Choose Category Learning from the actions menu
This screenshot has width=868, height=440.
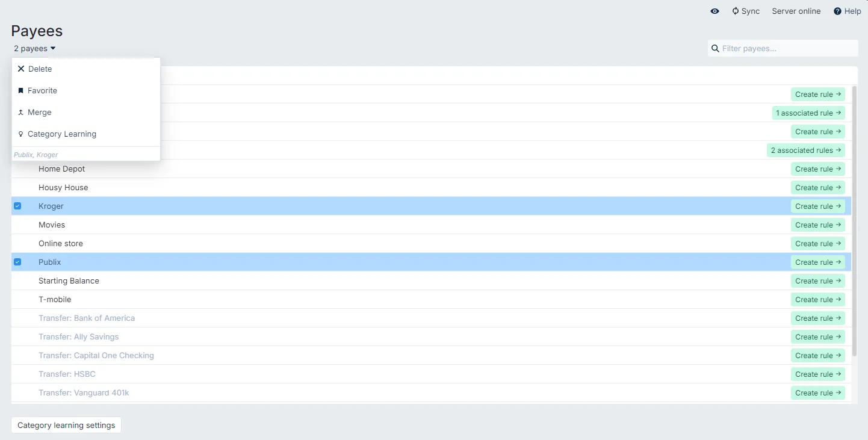tap(61, 134)
